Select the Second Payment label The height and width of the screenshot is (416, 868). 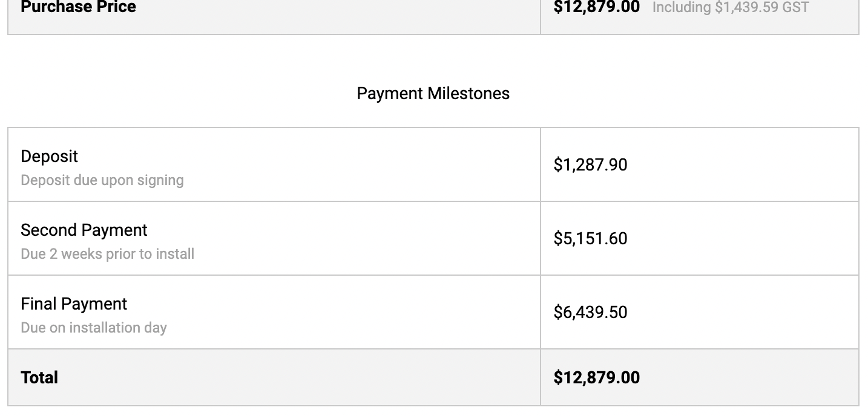click(84, 230)
